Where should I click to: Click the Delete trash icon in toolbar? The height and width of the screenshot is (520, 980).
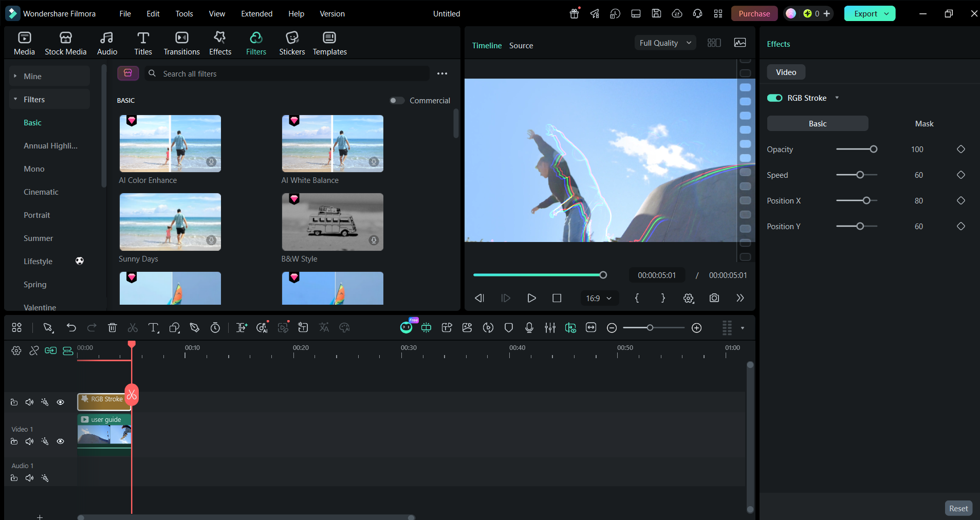[113, 328]
